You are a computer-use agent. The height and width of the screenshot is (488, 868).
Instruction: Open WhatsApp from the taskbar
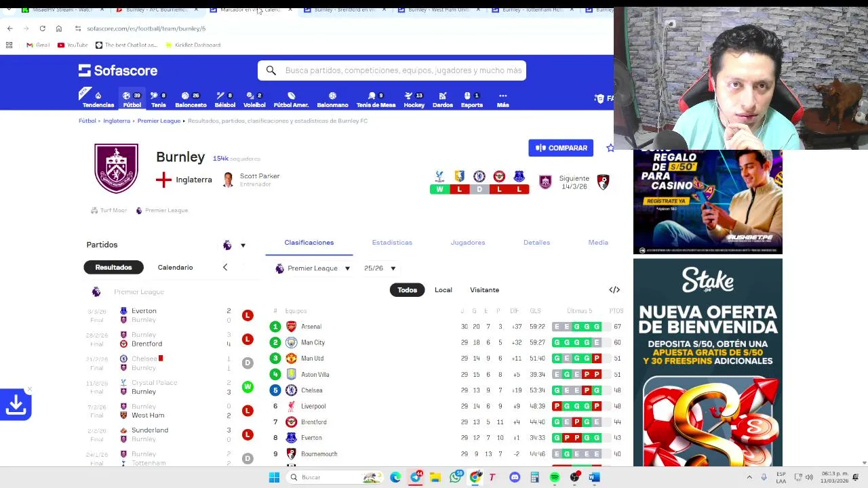(x=456, y=477)
